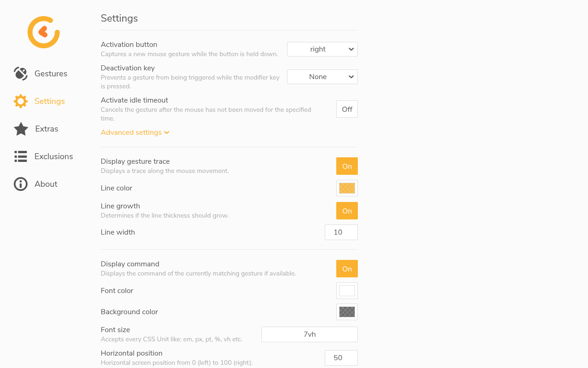
Task: Disable Line growth
Action: point(347,211)
